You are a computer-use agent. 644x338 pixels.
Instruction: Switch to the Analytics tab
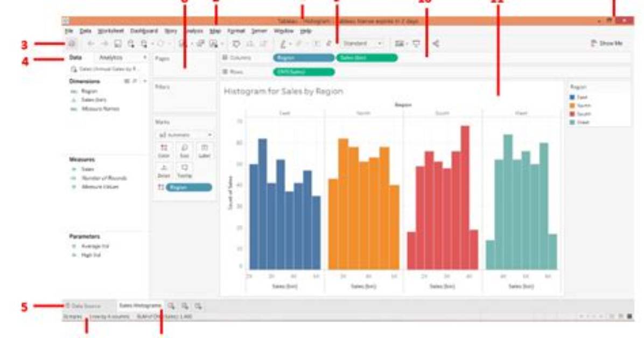tap(111, 58)
